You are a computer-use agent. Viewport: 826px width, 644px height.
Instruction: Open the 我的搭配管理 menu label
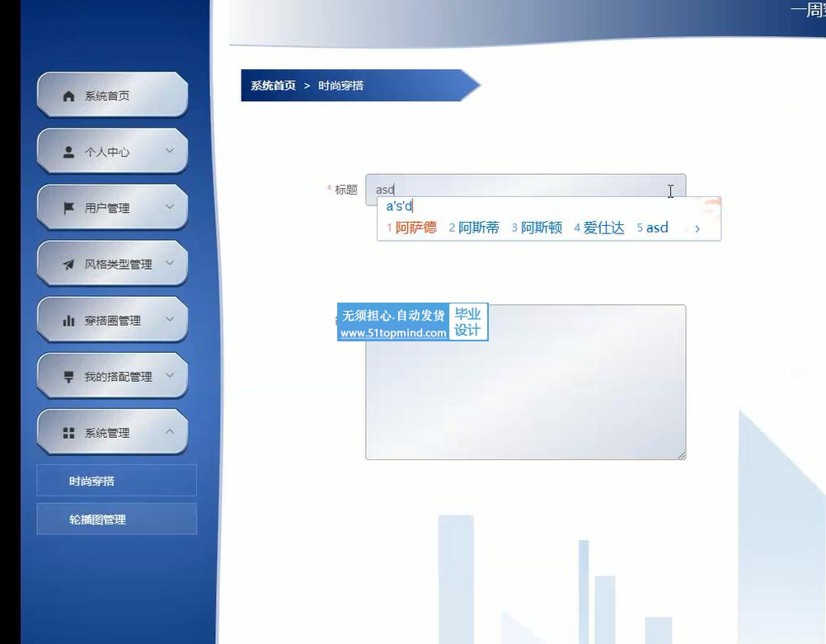pyautogui.click(x=118, y=377)
